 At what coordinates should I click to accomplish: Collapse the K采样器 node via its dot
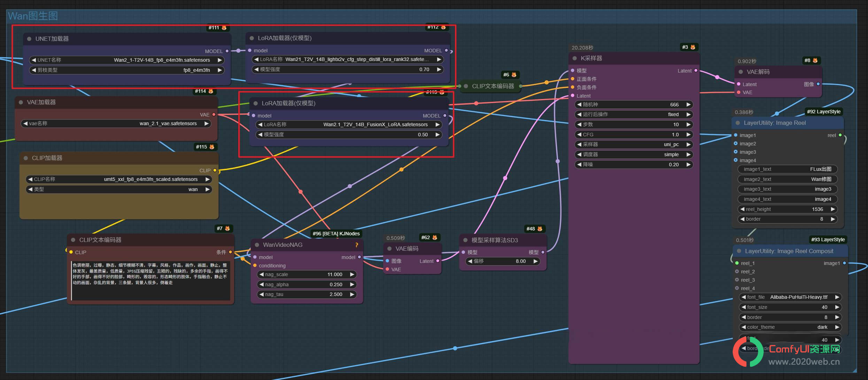[575, 58]
